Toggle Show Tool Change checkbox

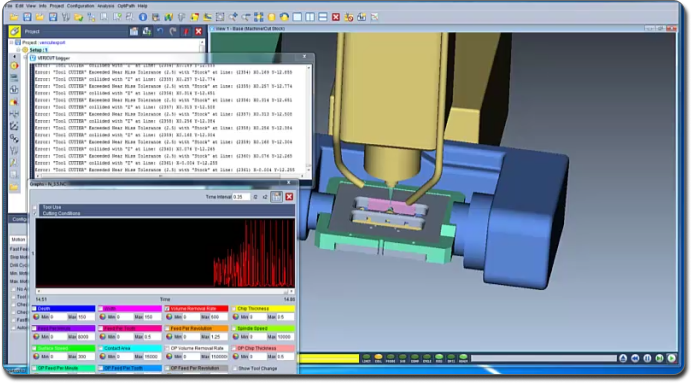click(x=234, y=368)
